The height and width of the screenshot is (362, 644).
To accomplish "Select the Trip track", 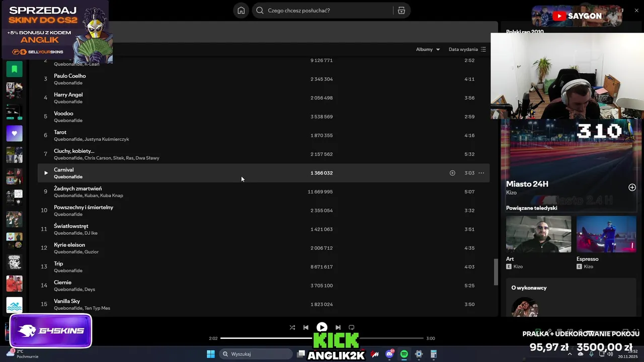I will pos(263,266).
